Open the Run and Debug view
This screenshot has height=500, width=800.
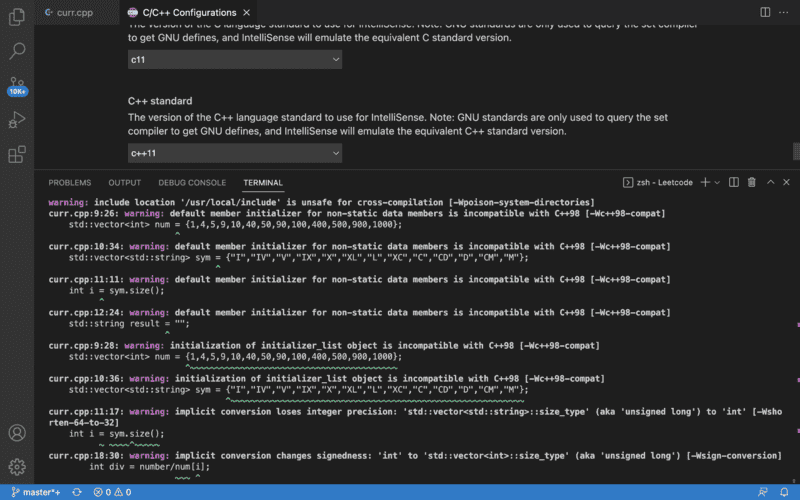tap(17, 120)
